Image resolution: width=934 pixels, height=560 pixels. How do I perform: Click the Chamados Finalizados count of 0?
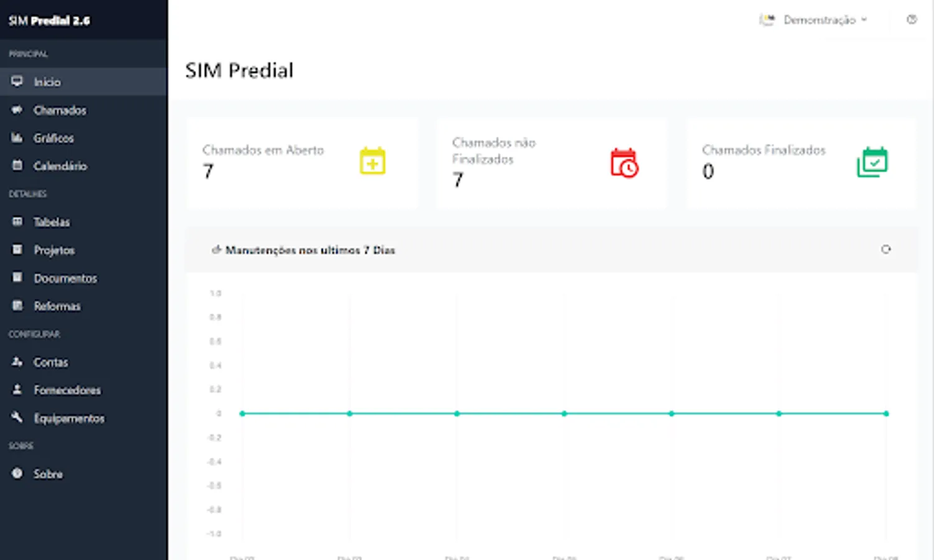[708, 171]
